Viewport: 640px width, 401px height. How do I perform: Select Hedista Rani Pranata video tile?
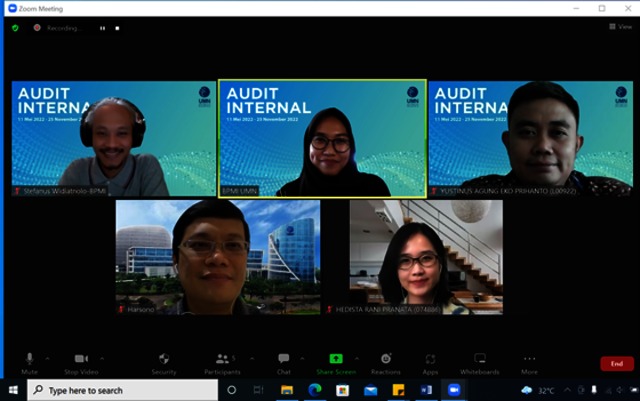tap(426, 257)
